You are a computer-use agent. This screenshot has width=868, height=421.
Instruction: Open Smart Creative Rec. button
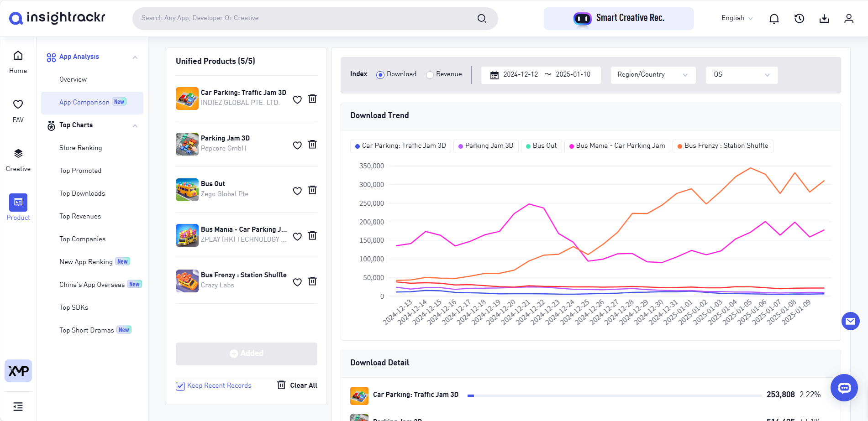[x=619, y=19]
